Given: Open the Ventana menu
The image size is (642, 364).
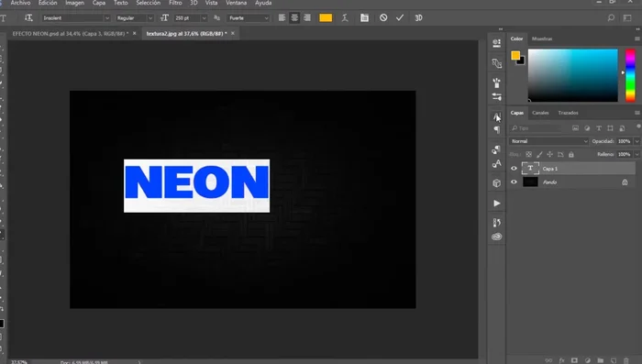Looking at the screenshot, I should 237,3.
